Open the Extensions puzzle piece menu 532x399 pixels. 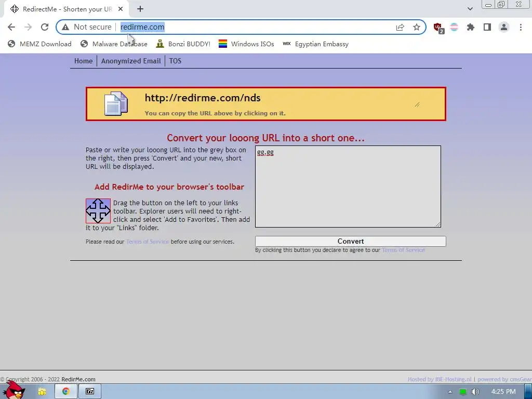click(x=471, y=27)
